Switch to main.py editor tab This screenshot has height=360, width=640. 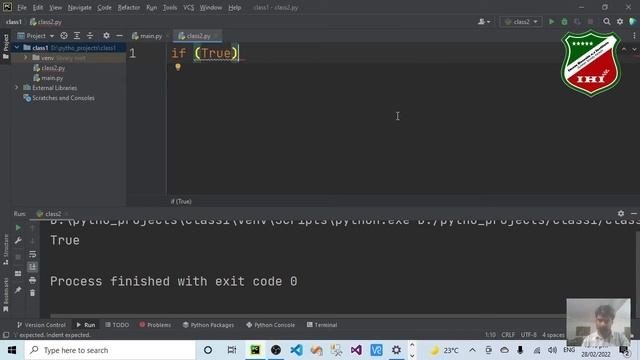coord(147,36)
